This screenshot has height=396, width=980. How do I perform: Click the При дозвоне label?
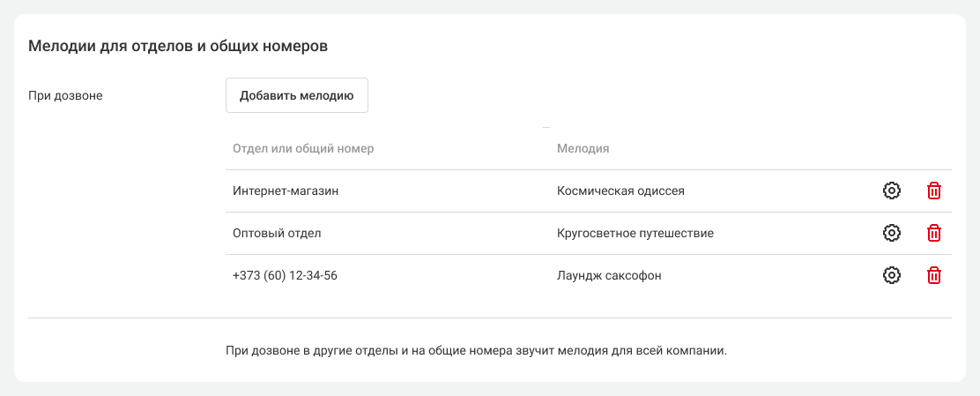click(66, 95)
